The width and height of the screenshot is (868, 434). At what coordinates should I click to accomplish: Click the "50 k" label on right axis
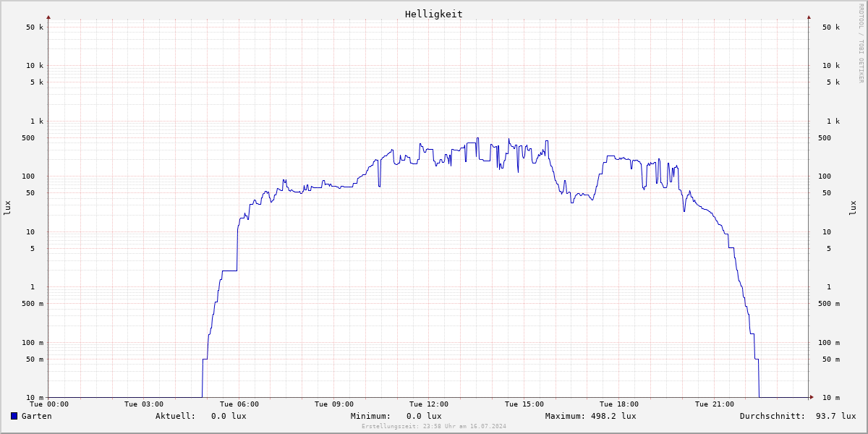tap(831, 27)
